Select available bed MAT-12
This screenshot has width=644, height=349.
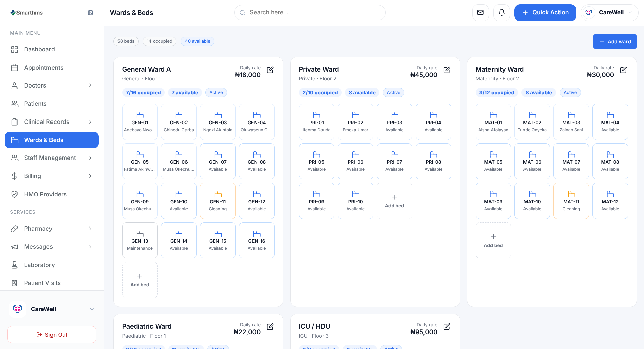coord(610,201)
